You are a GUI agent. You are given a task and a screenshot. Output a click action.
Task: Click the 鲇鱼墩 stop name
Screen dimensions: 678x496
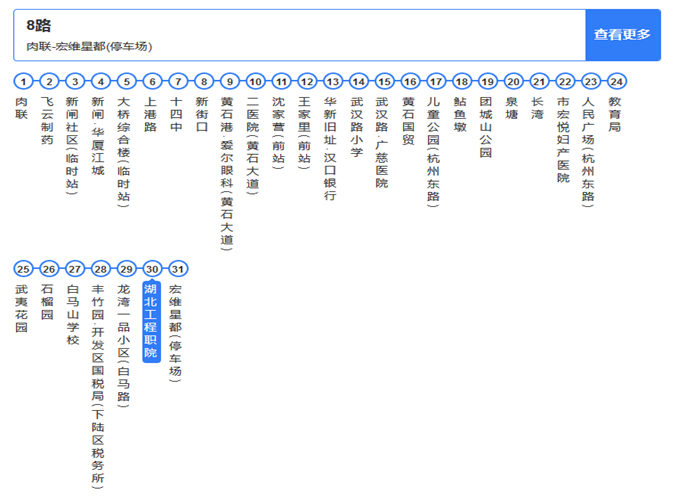460,114
